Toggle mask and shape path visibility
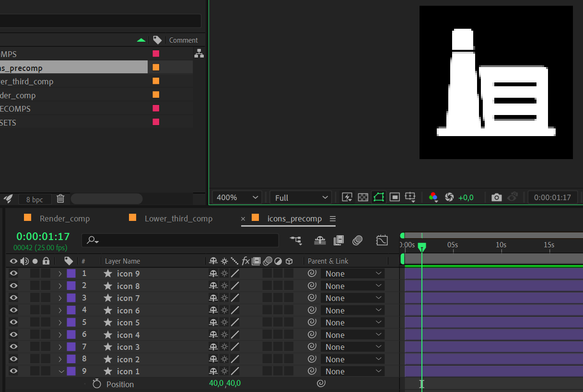Viewport: 583px width, 392px height. pos(378,197)
